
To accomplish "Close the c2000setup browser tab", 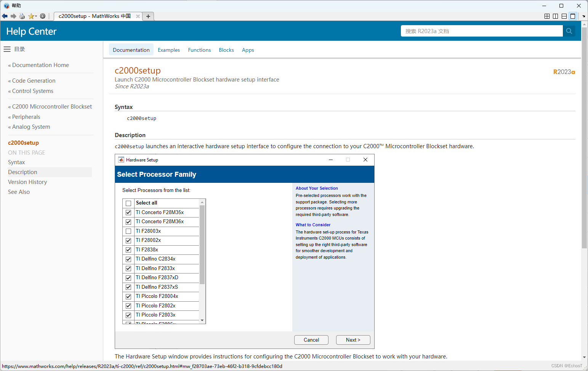I will tap(138, 16).
